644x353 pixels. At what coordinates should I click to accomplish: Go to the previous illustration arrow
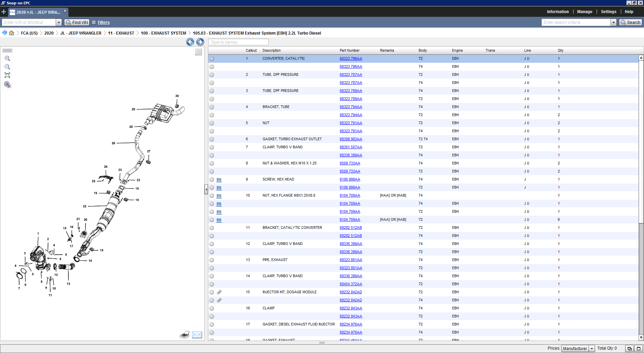point(190,42)
